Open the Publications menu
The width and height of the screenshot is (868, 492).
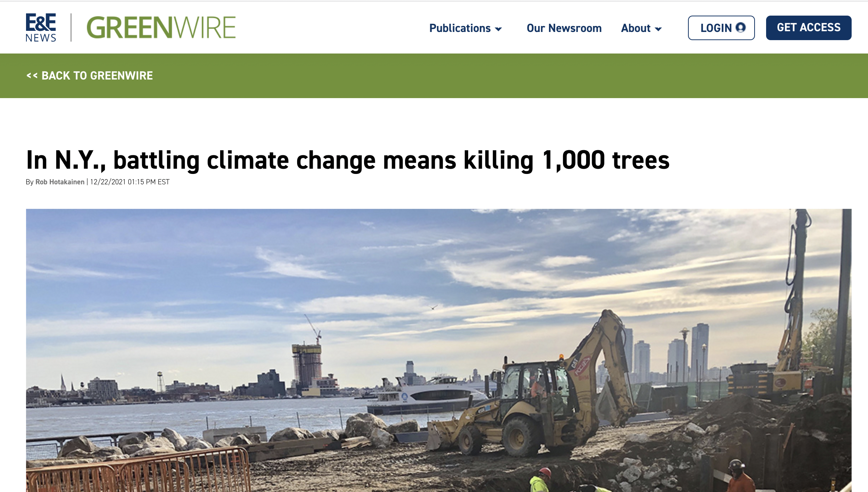[460, 28]
